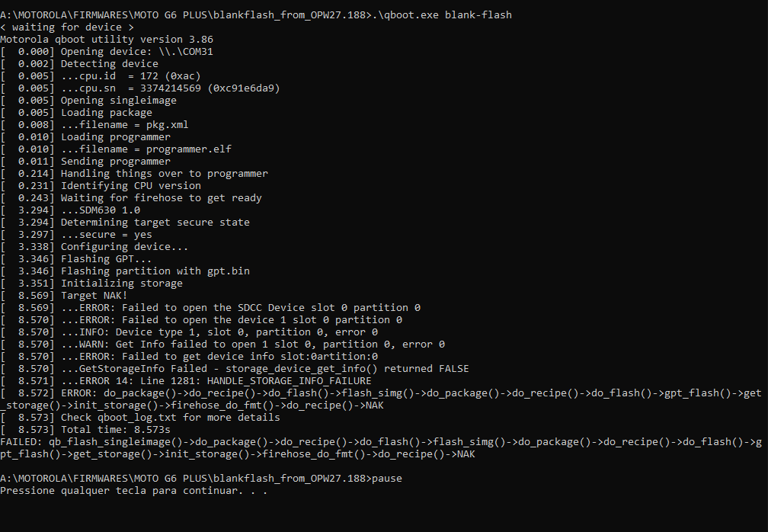
Task: Click the ERROR 14 HANDLE_STORAGE_INFO_FAILURE line
Action: (186, 380)
